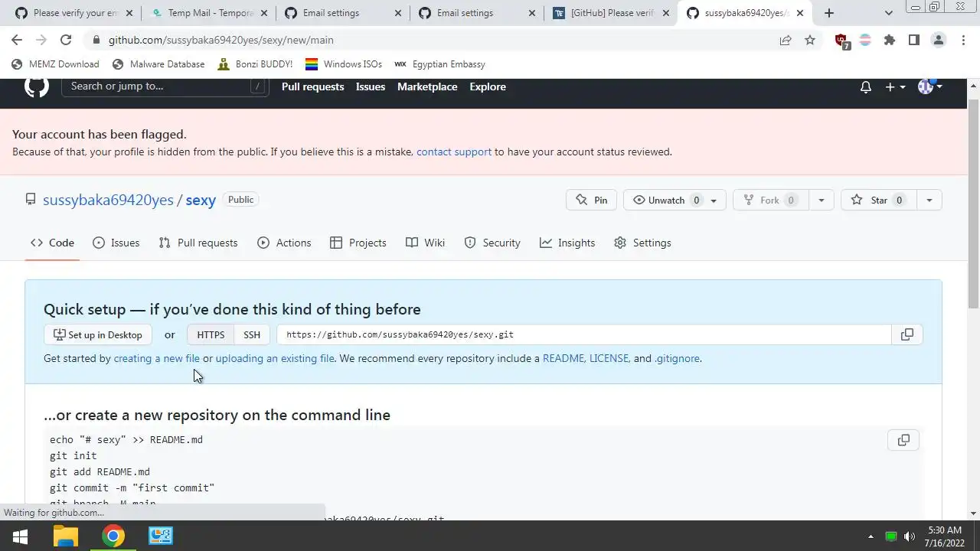Open the Chrome tab search dropdown
The width and height of the screenshot is (980, 551).
[888, 13]
